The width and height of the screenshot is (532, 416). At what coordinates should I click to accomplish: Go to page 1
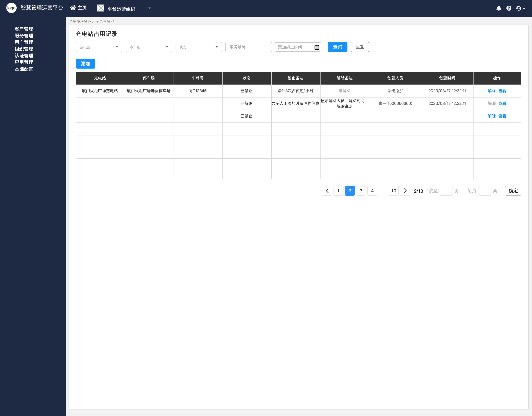point(338,191)
